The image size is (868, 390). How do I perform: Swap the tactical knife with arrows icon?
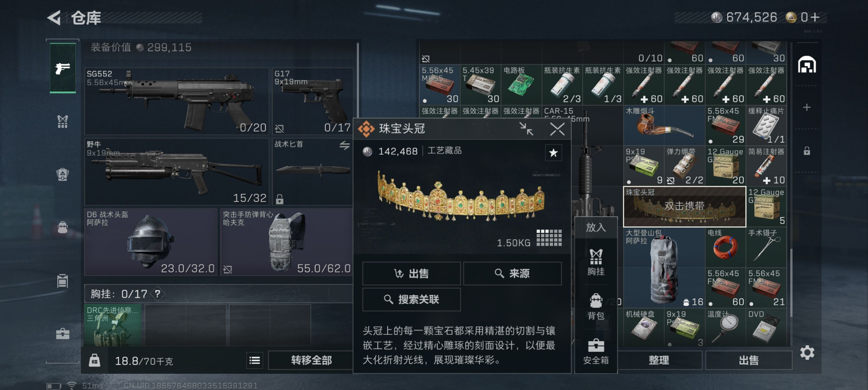(344, 146)
